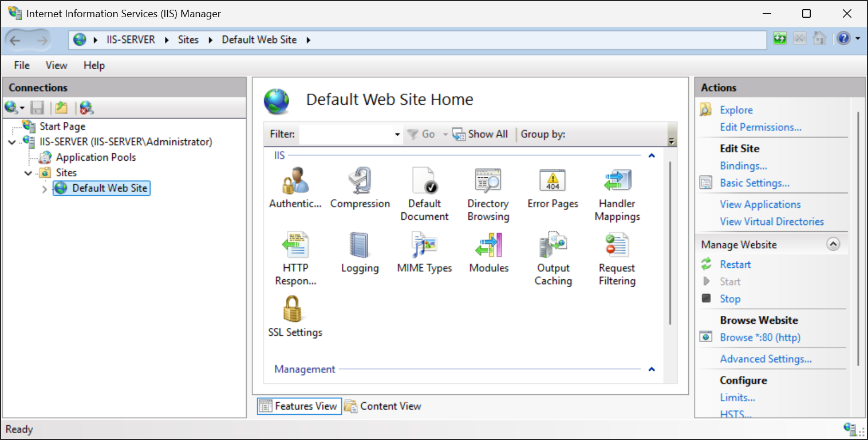The image size is (868, 440).
Task: Click the Create New Connection globe icon
Action: point(11,108)
